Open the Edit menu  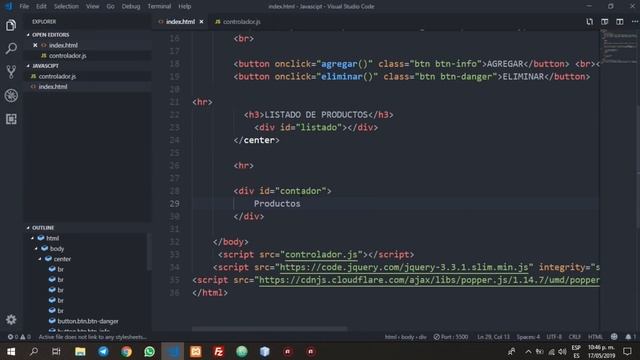coord(41,7)
